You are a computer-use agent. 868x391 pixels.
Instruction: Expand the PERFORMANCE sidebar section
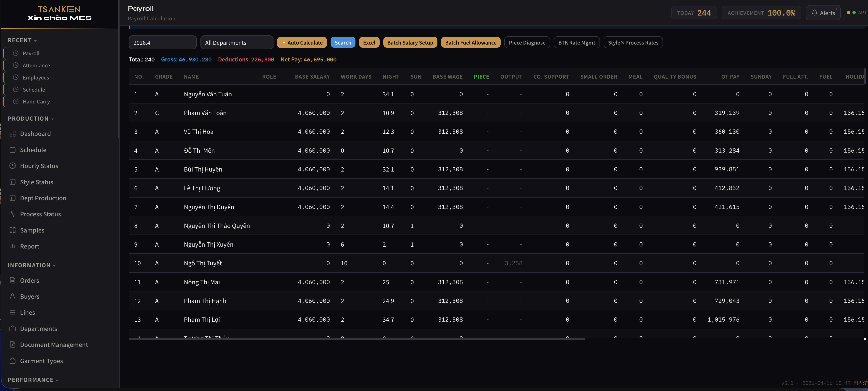point(33,380)
